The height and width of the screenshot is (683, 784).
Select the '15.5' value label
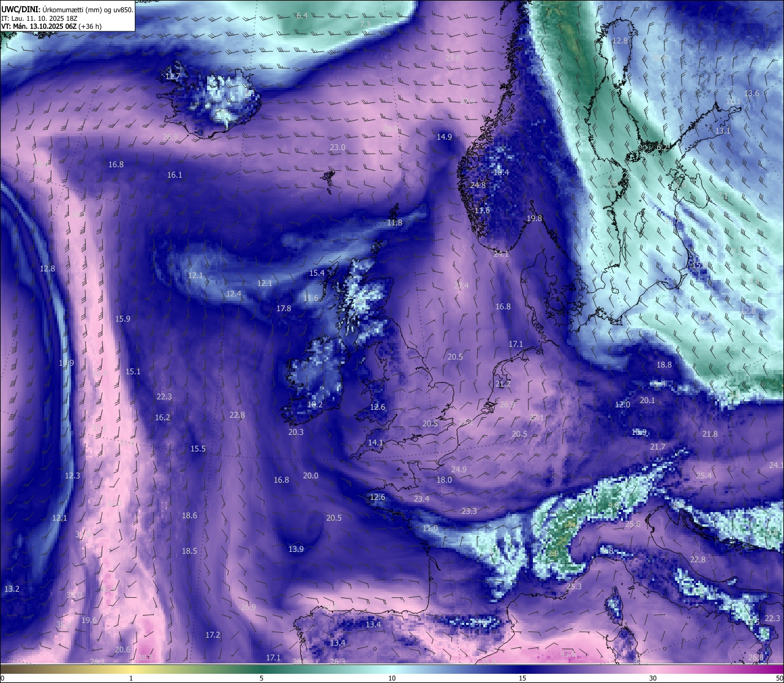(x=198, y=448)
